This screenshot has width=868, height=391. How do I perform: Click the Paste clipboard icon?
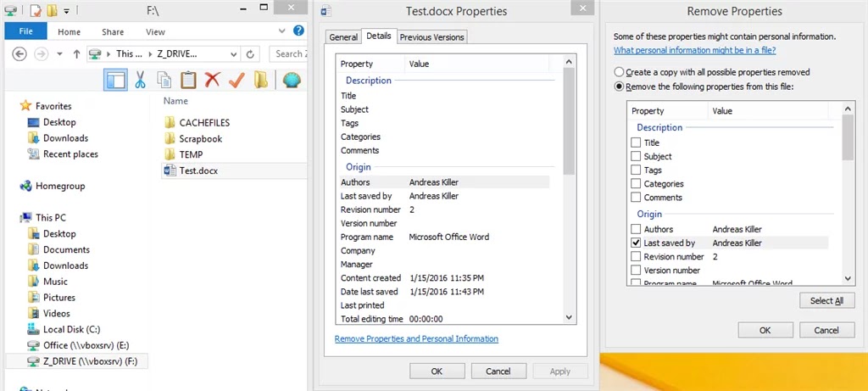(188, 81)
